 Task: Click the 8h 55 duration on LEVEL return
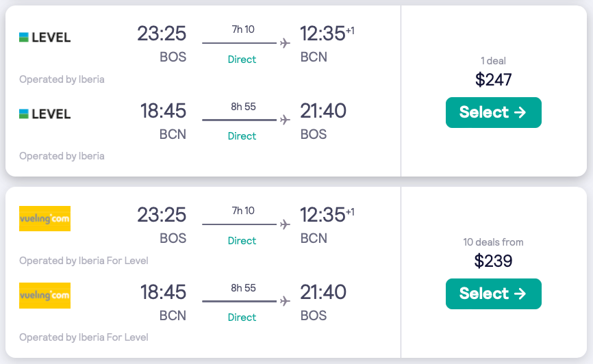tap(243, 107)
